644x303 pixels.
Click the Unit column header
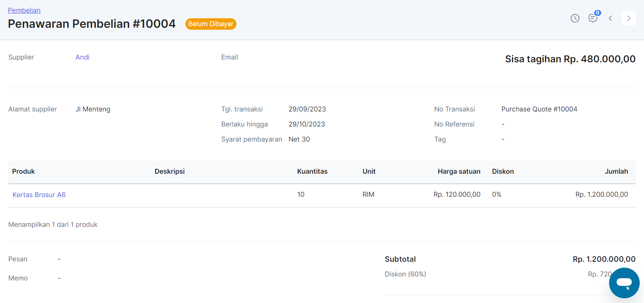point(369,171)
